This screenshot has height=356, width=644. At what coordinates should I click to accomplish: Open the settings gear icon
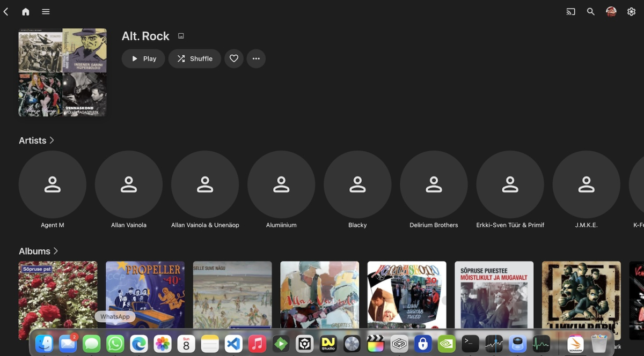[x=631, y=12]
